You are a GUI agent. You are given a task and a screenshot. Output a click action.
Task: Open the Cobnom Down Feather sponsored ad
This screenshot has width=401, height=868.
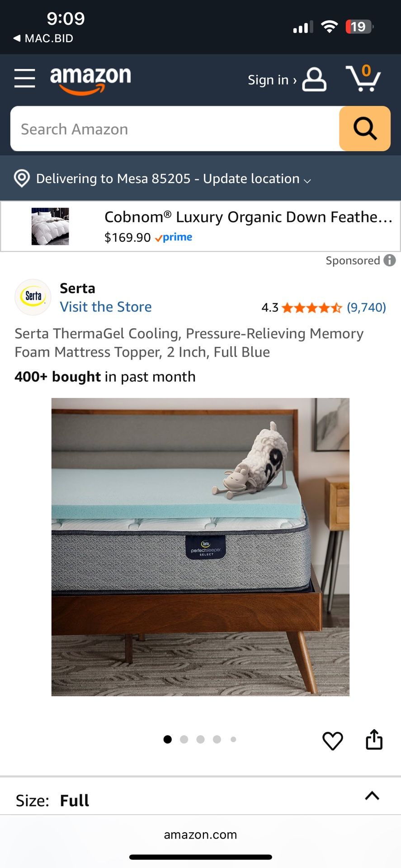200,226
